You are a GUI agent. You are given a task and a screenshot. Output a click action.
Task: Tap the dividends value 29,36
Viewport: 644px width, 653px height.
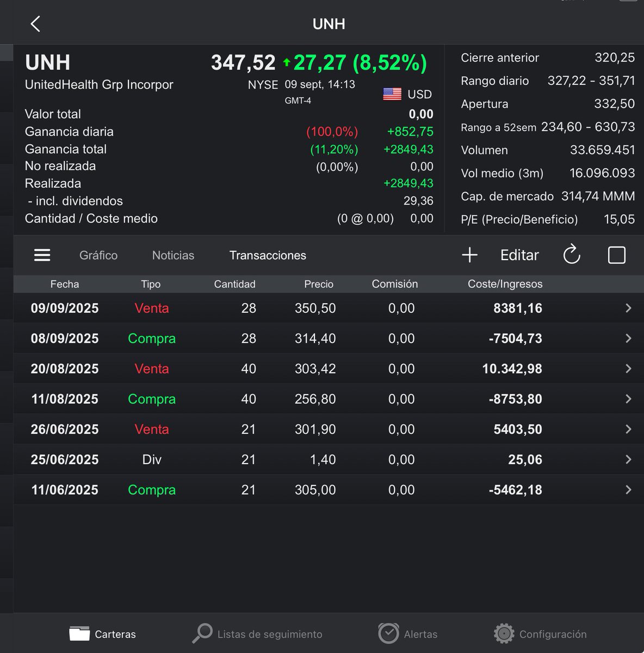(x=418, y=201)
